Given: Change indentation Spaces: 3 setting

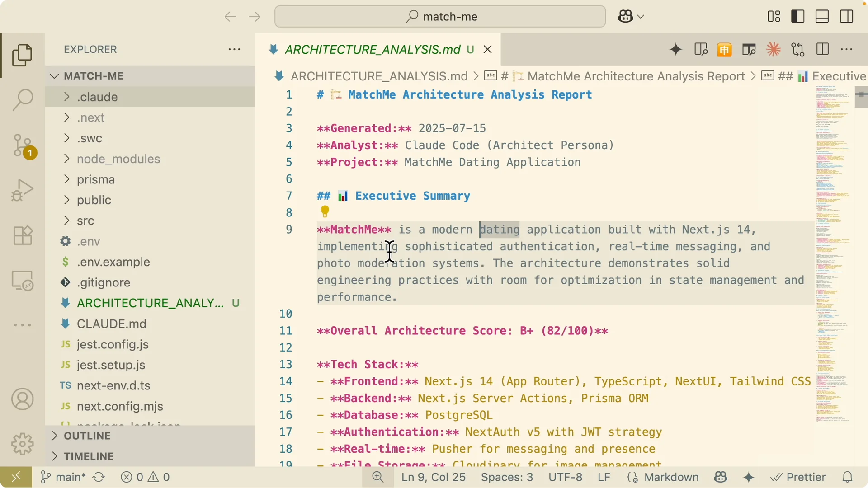Looking at the screenshot, I should tap(507, 477).
